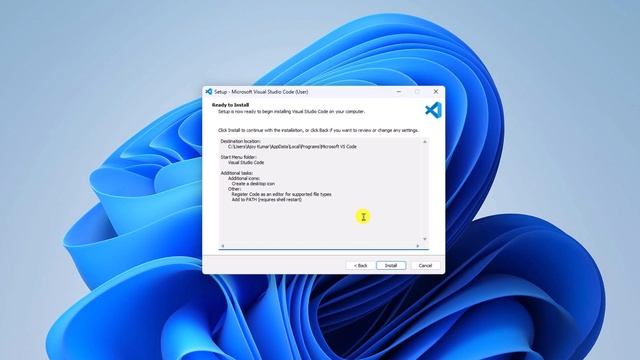Image resolution: width=640 pixels, height=360 pixels.
Task: Click the disabled maximize button in the setup title bar
Action: tap(417, 91)
